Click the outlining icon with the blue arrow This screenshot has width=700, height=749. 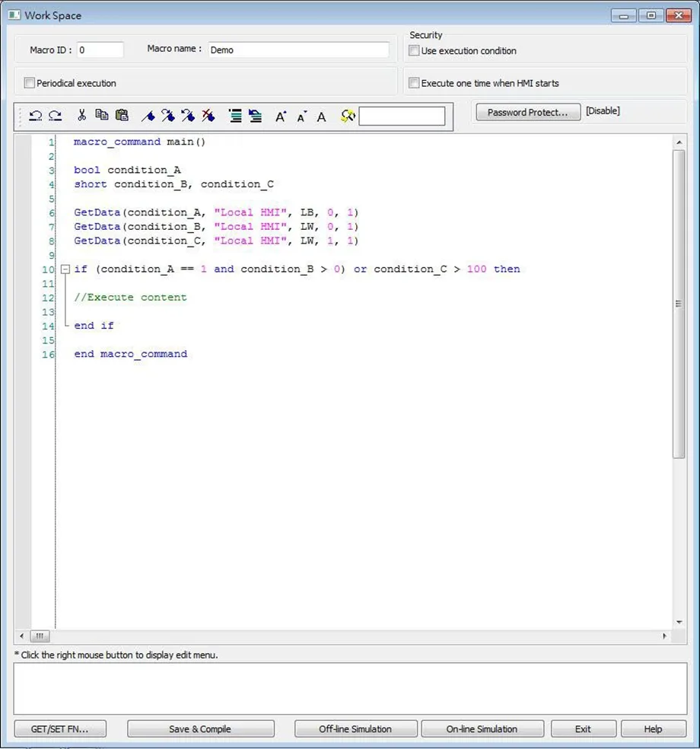pos(255,116)
